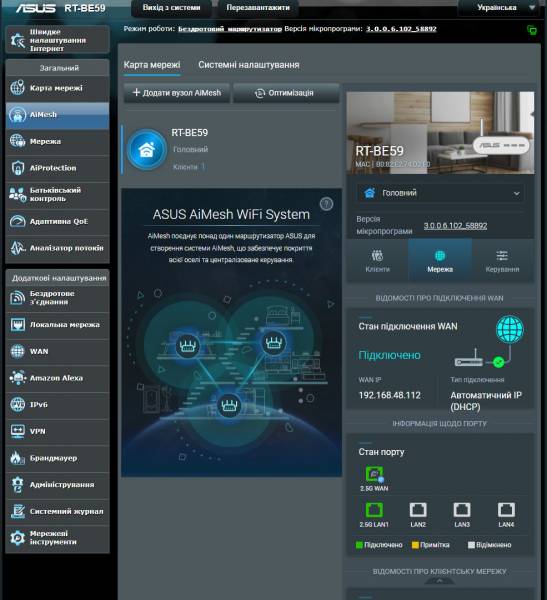The width and height of the screenshot is (547, 600).
Task: Click the Клієнти: 1 count text
Action: click(x=189, y=167)
